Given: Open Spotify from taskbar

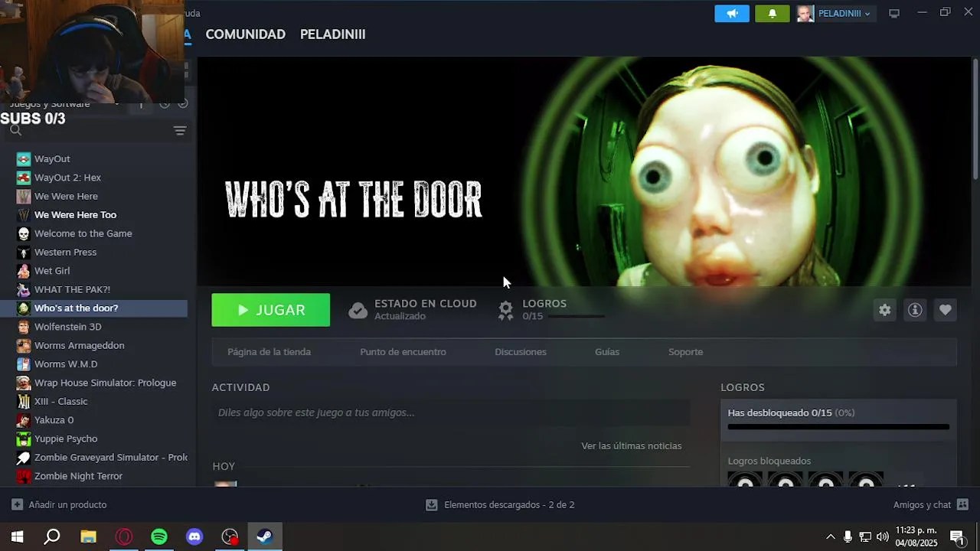Looking at the screenshot, I should [x=159, y=537].
